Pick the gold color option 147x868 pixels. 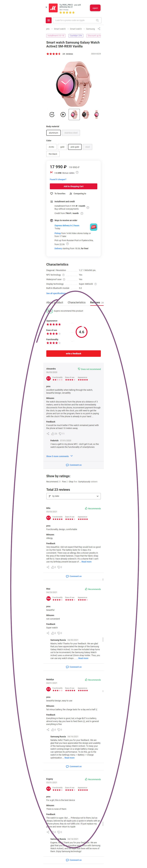[62, 147]
